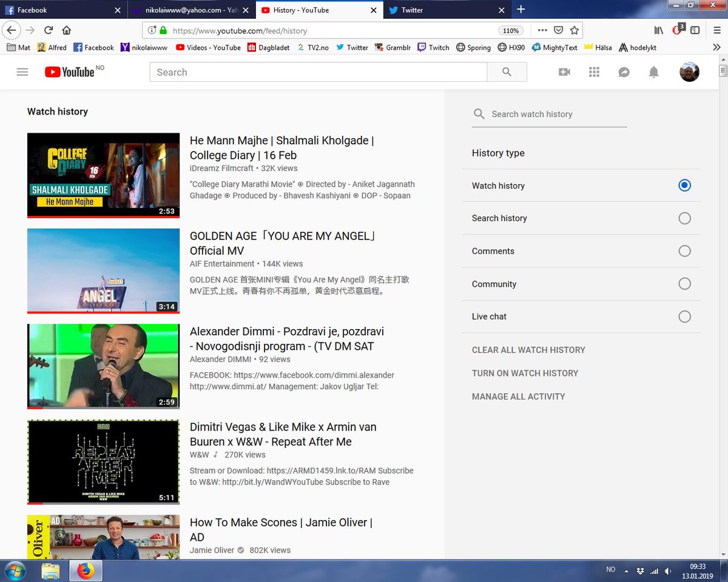Go to browser home page

coord(66,30)
